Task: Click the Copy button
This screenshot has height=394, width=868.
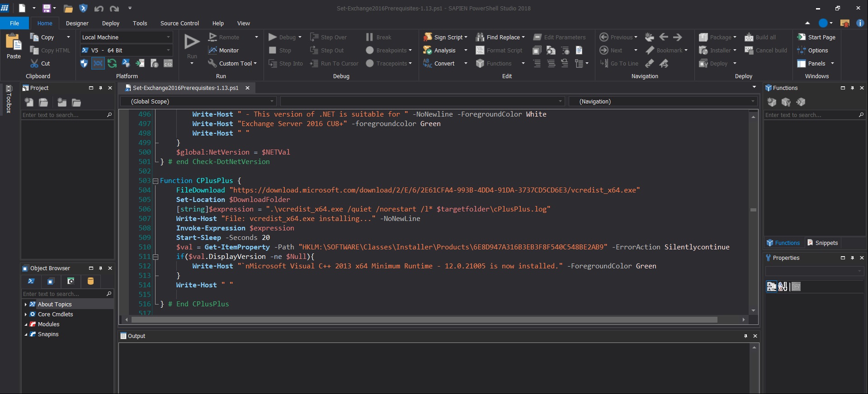Action: coord(42,37)
